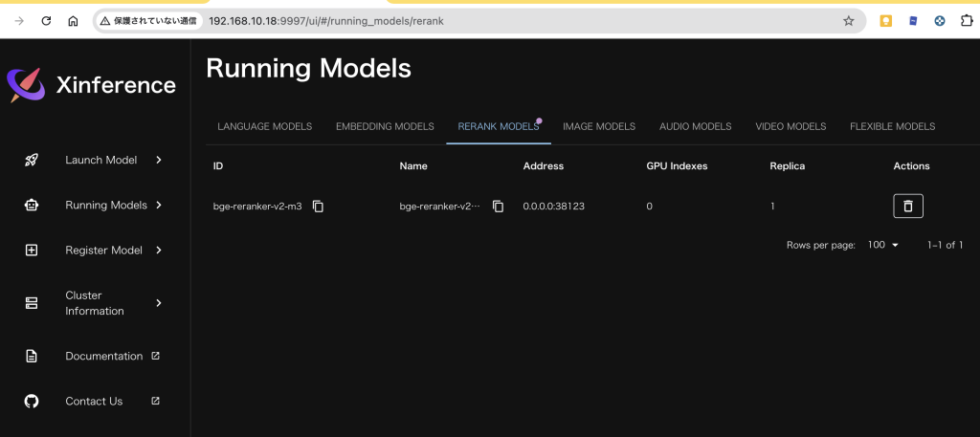Switch to the Embedding Models tab
Viewport: 980px width, 437px height.
click(x=385, y=126)
